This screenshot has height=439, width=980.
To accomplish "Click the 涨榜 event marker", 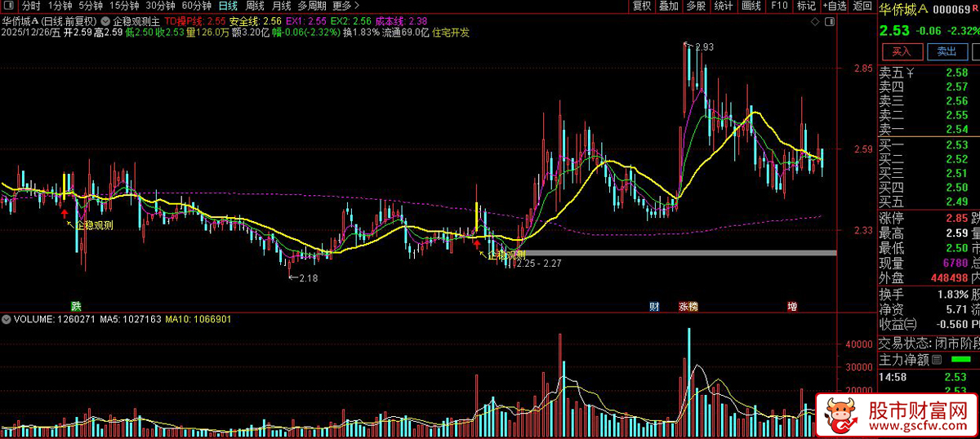I will click(x=688, y=307).
